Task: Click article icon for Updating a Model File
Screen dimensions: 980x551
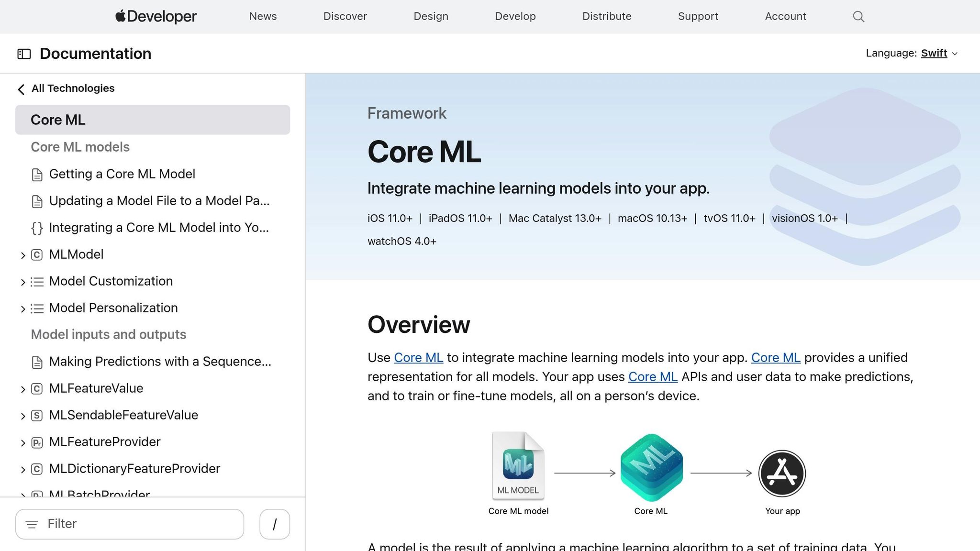Action: click(x=37, y=201)
